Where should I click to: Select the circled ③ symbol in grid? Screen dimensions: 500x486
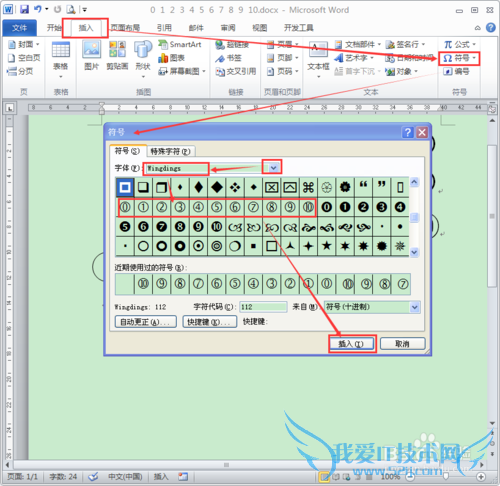(x=180, y=207)
